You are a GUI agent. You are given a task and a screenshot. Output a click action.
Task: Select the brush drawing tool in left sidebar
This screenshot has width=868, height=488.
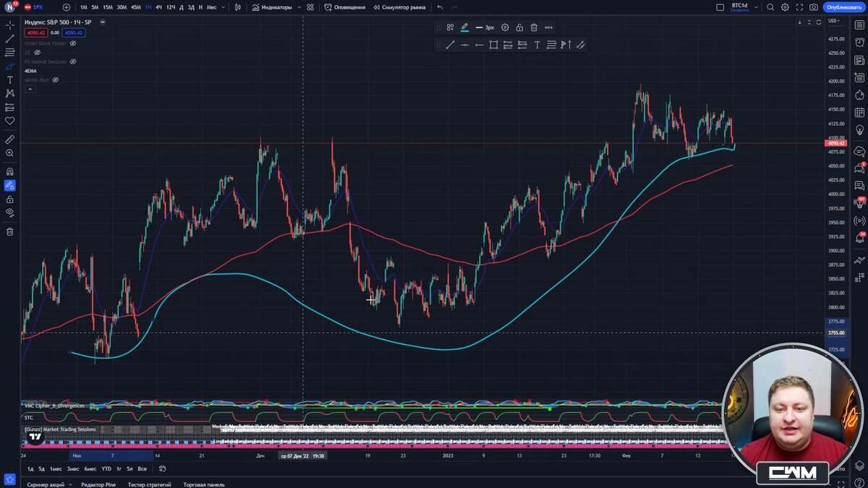[10, 66]
